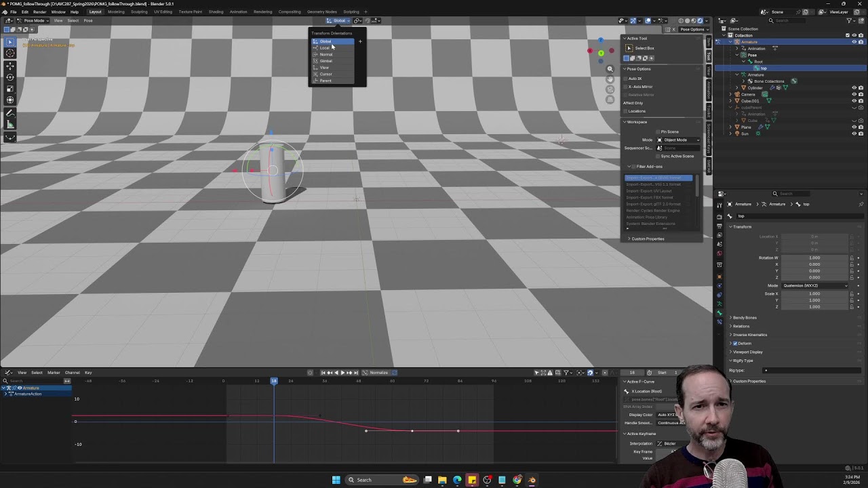Click the zoom magnifier icon in the viewport

(610, 69)
